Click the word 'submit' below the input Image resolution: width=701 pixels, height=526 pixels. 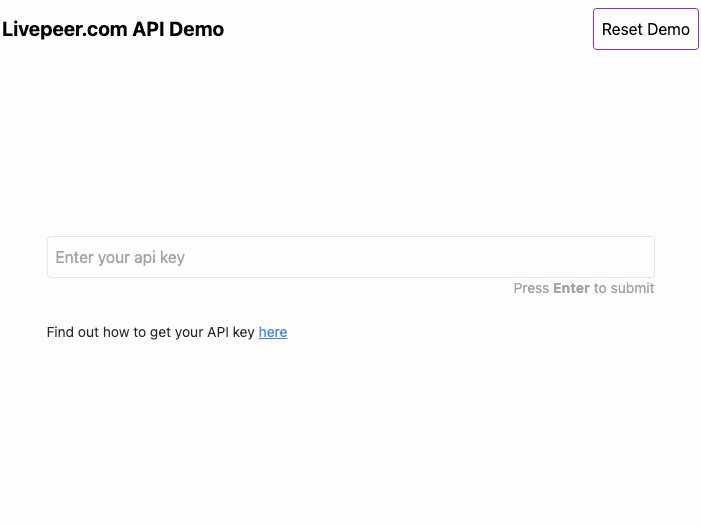(x=633, y=288)
